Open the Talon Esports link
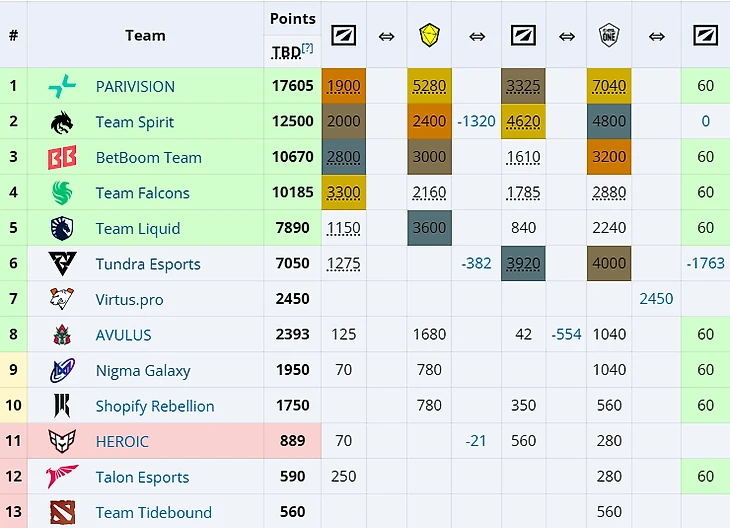This screenshot has width=730, height=528. 142,477
